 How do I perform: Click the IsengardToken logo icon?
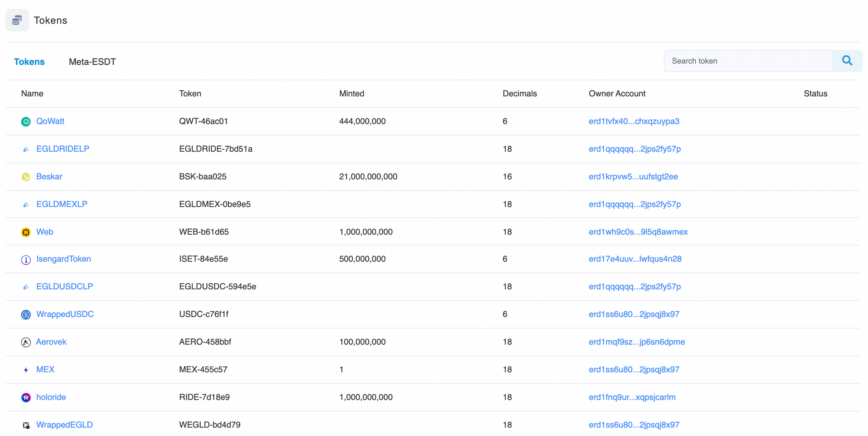tap(26, 259)
